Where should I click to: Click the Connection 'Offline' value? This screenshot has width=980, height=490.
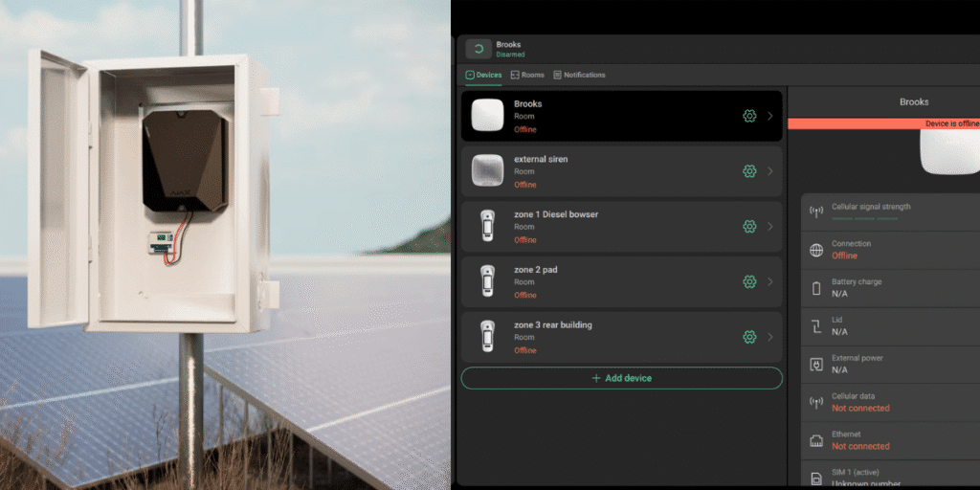[844, 256]
